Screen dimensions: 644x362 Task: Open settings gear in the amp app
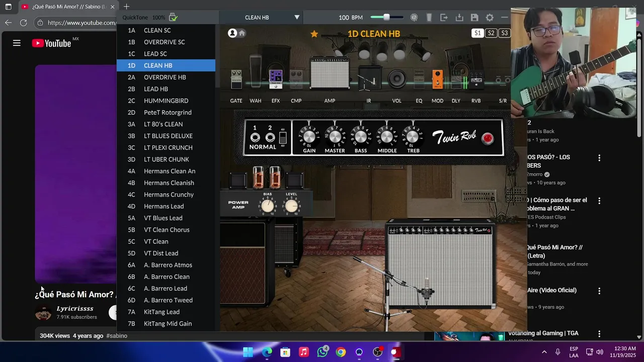click(490, 18)
